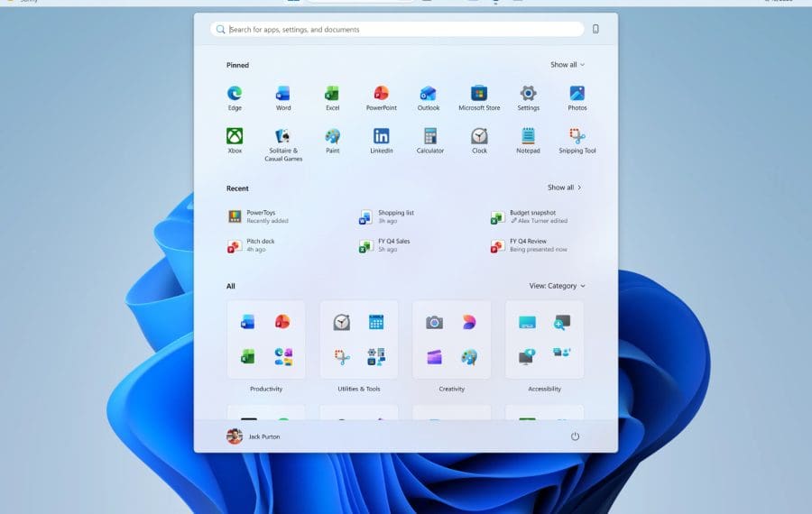Image resolution: width=812 pixels, height=514 pixels.
Task: Open the phone companion panel icon
Action: [595, 29]
